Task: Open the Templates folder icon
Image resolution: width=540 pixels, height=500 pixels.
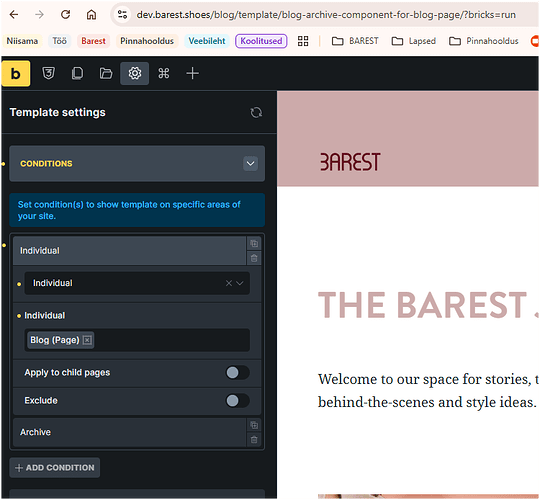Action: click(x=106, y=73)
